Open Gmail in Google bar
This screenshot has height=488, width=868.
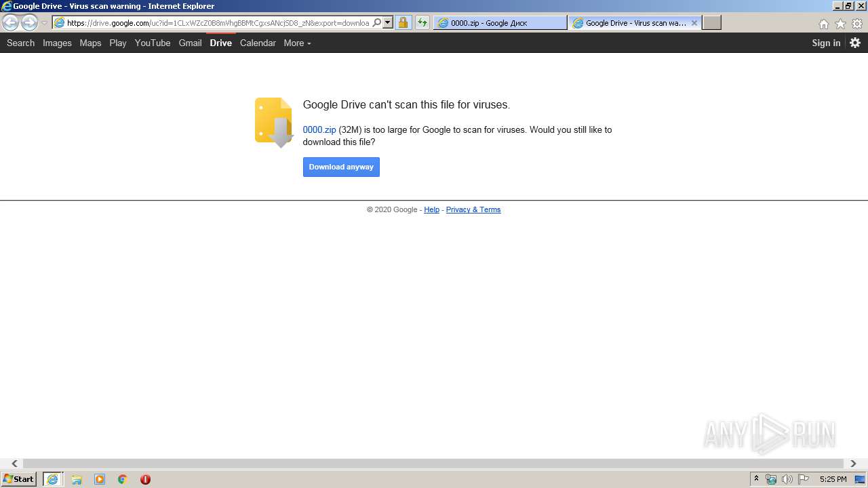coord(190,43)
